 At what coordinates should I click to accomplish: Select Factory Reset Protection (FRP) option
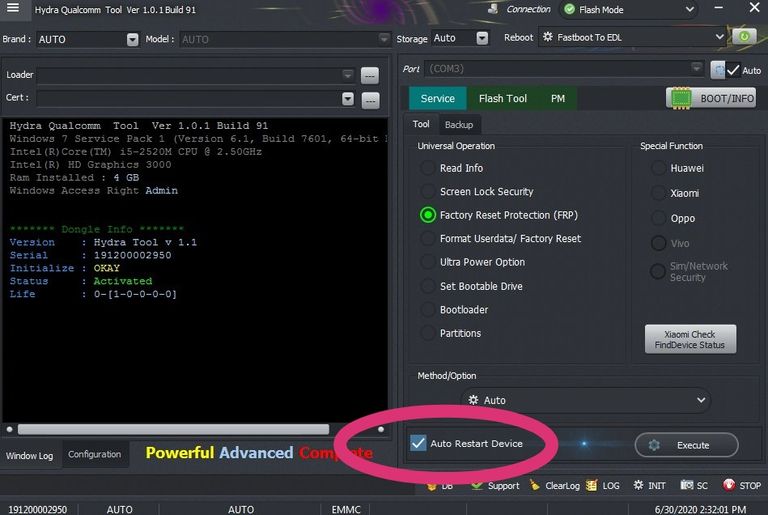click(428, 215)
